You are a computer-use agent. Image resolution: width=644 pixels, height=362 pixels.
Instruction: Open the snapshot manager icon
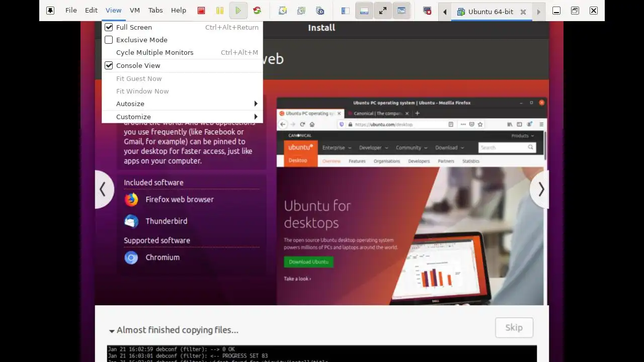pyautogui.click(x=320, y=11)
